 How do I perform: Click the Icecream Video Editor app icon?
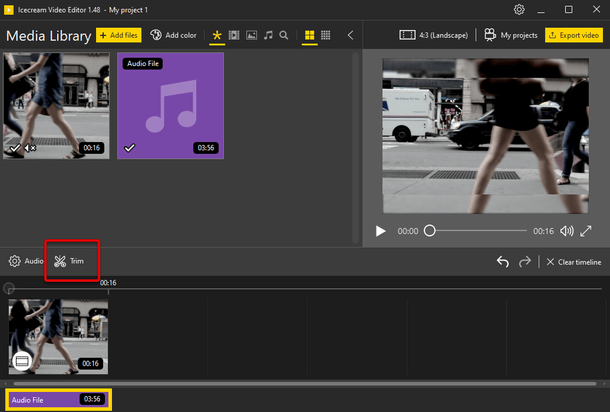(9, 10)
